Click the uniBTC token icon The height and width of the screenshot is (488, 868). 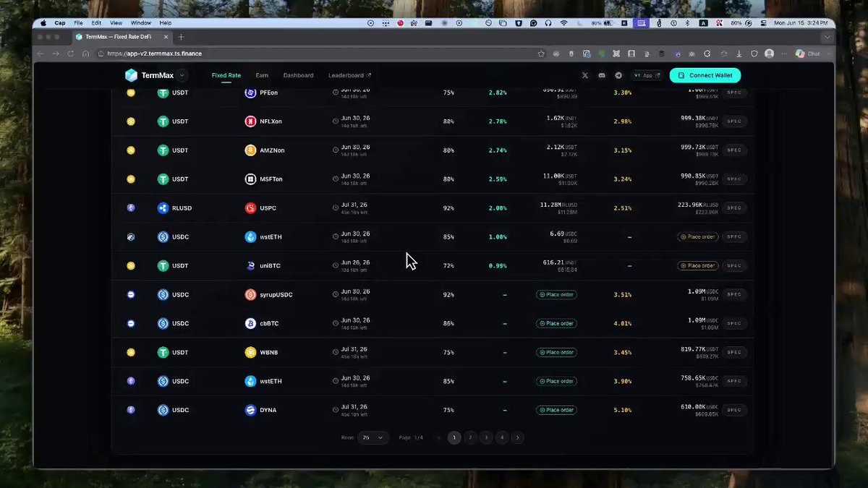click(250, 266)
